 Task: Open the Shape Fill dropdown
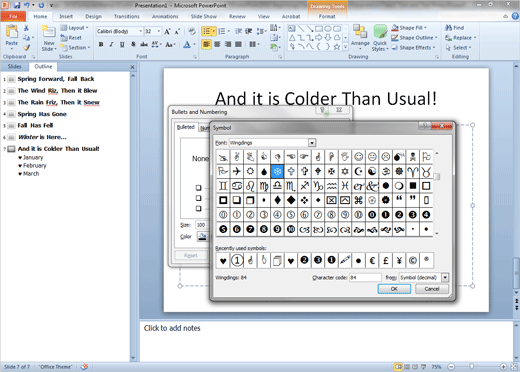tap(409, 28)
